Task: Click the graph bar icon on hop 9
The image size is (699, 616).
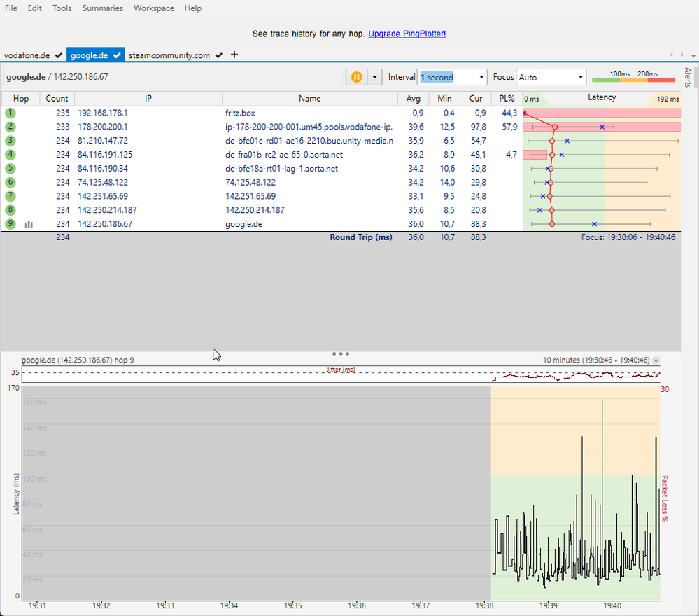Action: click(29, 224)
